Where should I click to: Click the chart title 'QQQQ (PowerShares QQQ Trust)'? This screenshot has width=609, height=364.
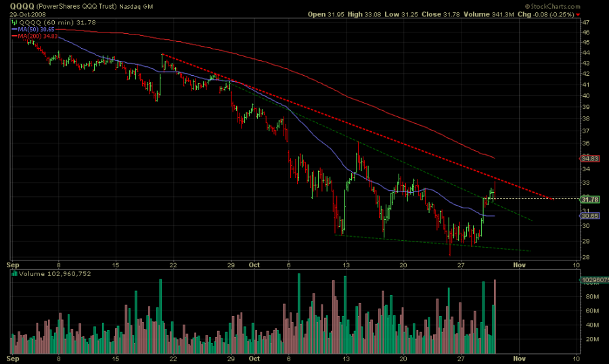tap(63, 6)
